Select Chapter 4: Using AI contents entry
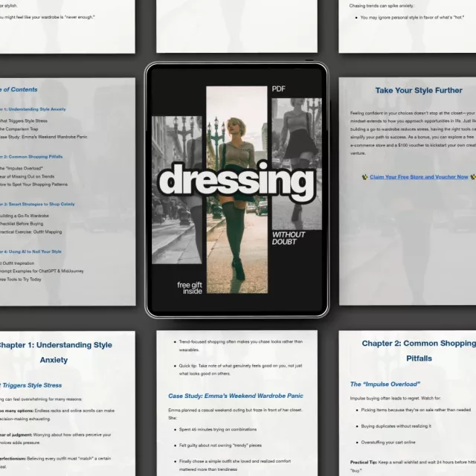This screenshot has width=476, height=476. [x=31, y=251]
